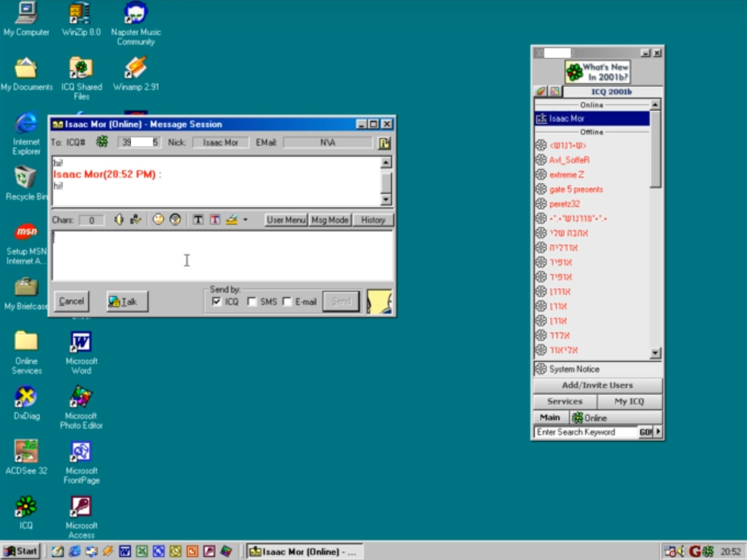
Task: Select the DxDiag desktop shortcut
Action: coord(26,403)
